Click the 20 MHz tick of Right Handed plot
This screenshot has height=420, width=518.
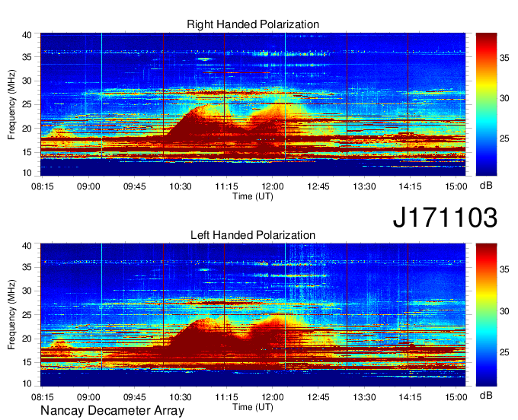(x=27, y=129)
